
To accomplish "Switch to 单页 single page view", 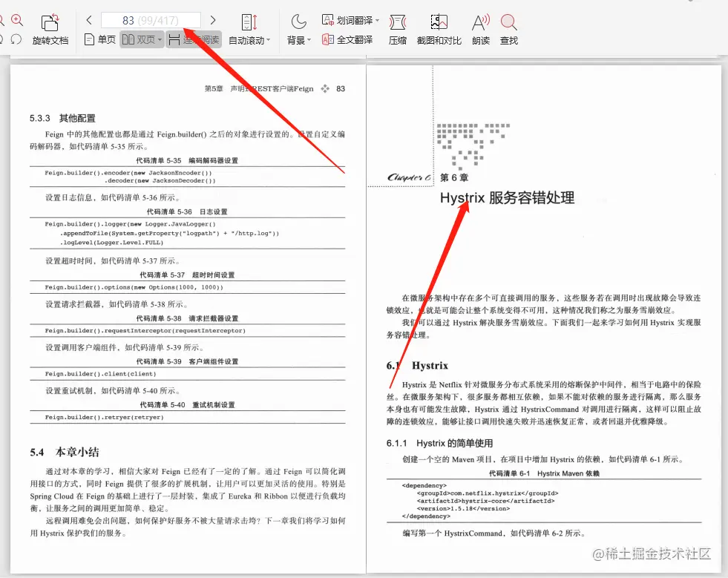I will [100, 40].
